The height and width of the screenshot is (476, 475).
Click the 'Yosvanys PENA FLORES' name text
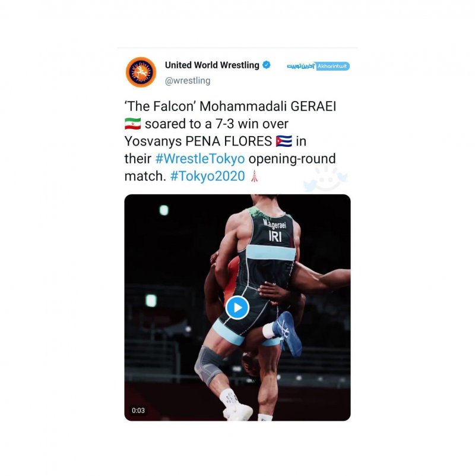198,141
